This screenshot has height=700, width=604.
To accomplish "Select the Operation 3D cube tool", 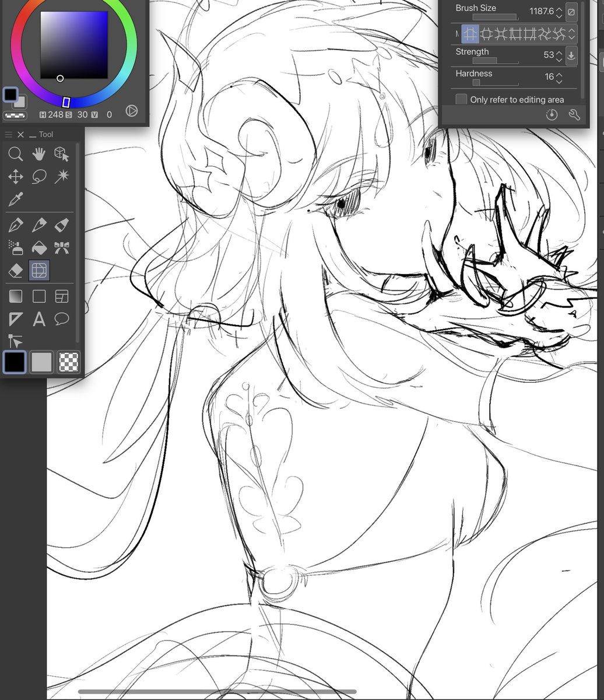I will click(x=62, y=154).
